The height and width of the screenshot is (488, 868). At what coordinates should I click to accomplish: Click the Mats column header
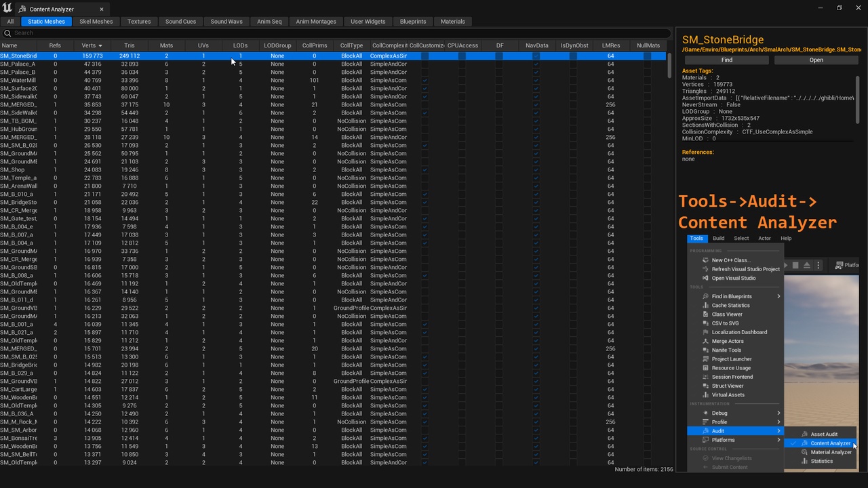[166, 45]
